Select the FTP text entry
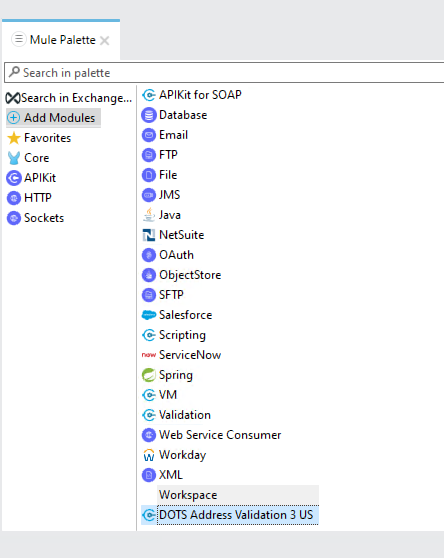 coord(168,155)
